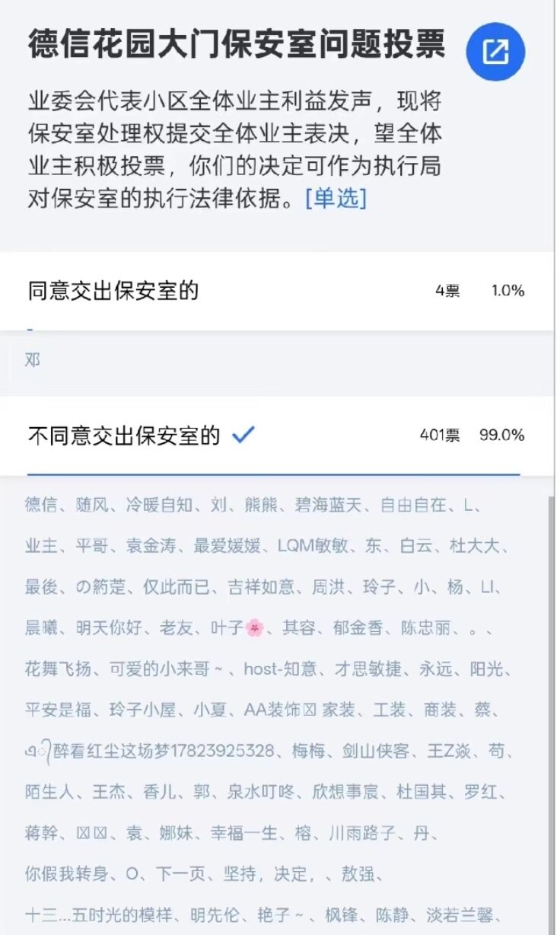Click the 1.0% percentage
Screen dimensions: 560x935
click(508, 291)
